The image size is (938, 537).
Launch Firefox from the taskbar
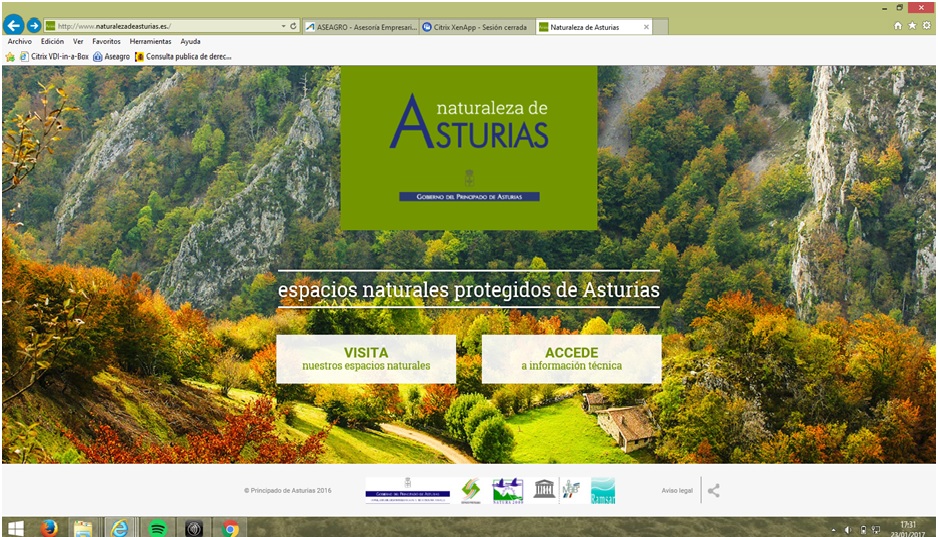pos(49,529)
